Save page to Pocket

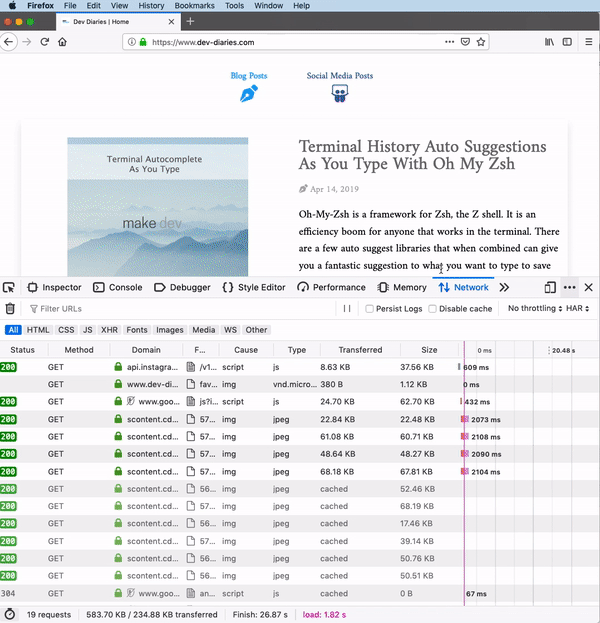coord(465,42)
